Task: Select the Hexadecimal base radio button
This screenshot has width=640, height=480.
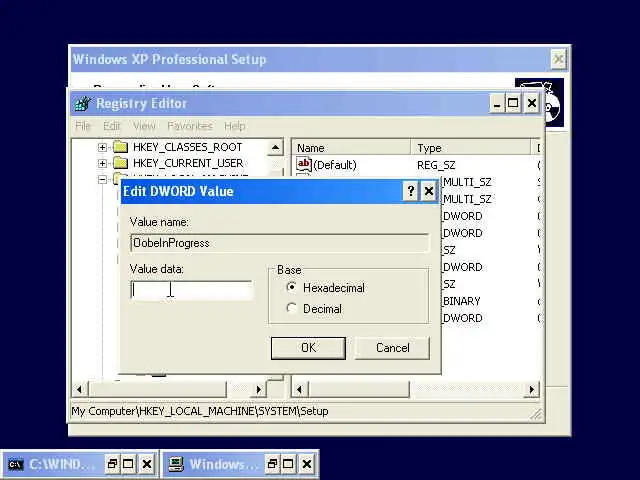Action: click(291, 287)
